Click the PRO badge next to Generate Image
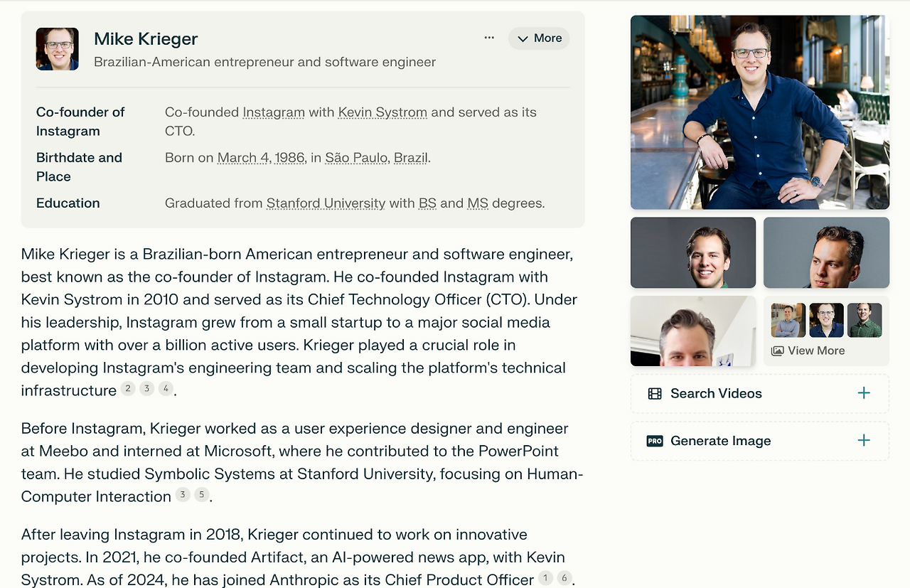Screen dimensions: 910x588 pyautogui.click(x=655, y=441)
